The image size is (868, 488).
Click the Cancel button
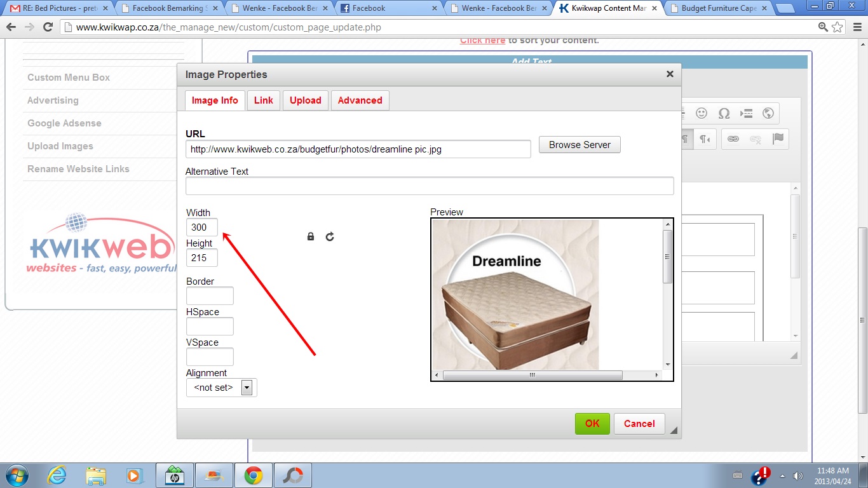click(x=639, y=424)
